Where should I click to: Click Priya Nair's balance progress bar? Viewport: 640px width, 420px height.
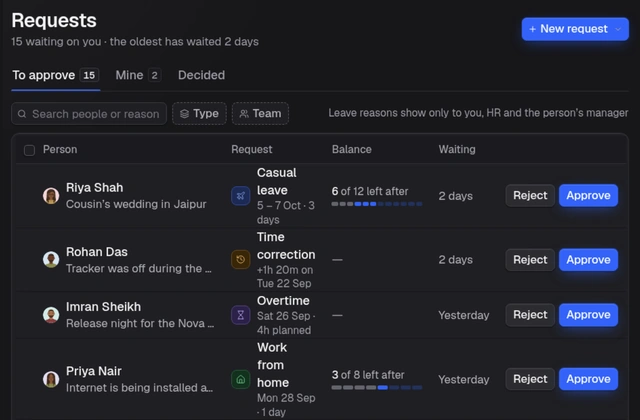[377, 388]
